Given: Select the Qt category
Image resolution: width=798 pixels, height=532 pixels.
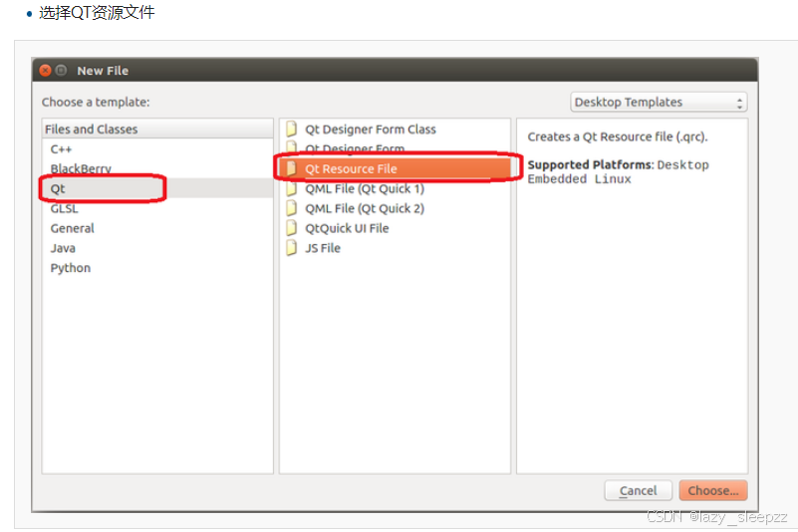Looking at the screenshot, I should (157, 188).
